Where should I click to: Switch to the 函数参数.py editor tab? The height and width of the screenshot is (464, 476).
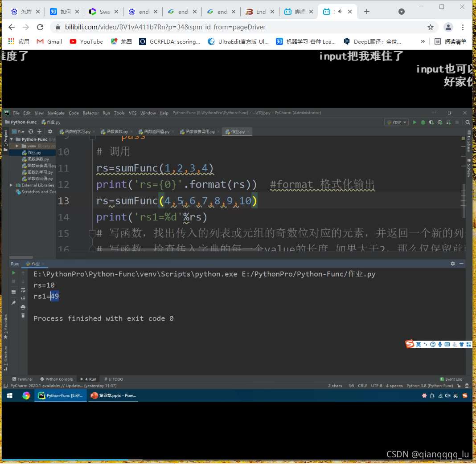click(x=115, y=132)
